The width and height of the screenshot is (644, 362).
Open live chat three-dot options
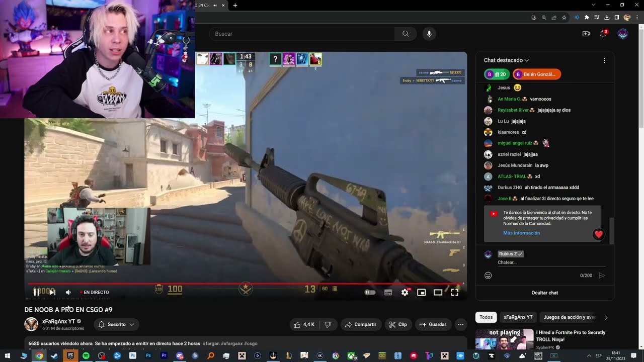click(x=604, y=60)
